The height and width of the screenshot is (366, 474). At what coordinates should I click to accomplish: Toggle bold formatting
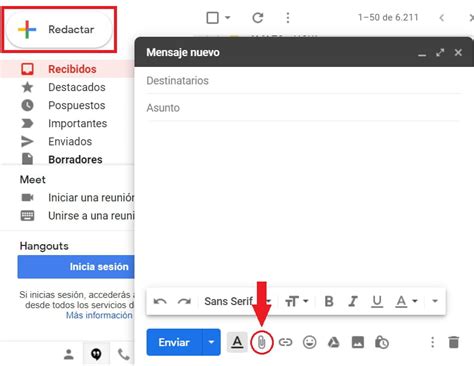pyautogui.click(x=329, y=301)
